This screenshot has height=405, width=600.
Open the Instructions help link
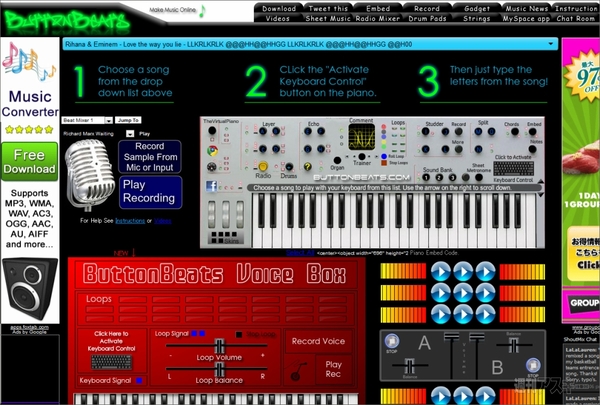(x=130, y=221)
